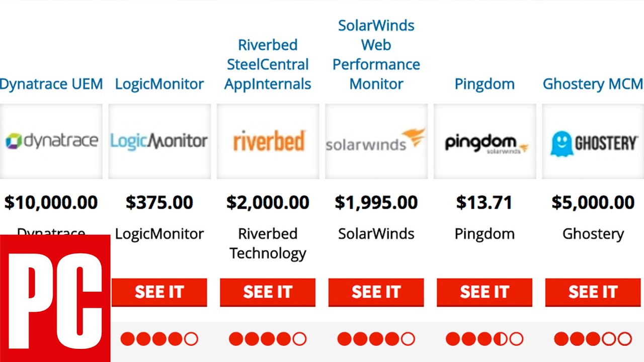Follow the Riverbed SteelCentral AppInternals link

click(x=268, y=64)
